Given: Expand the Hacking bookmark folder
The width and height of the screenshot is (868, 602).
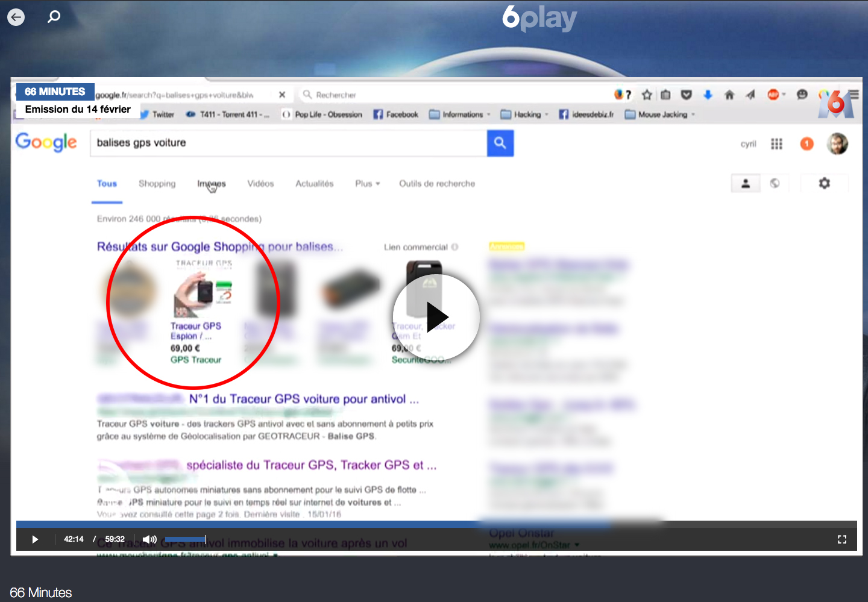Looking at the screenshot, I should coord(524,114).
